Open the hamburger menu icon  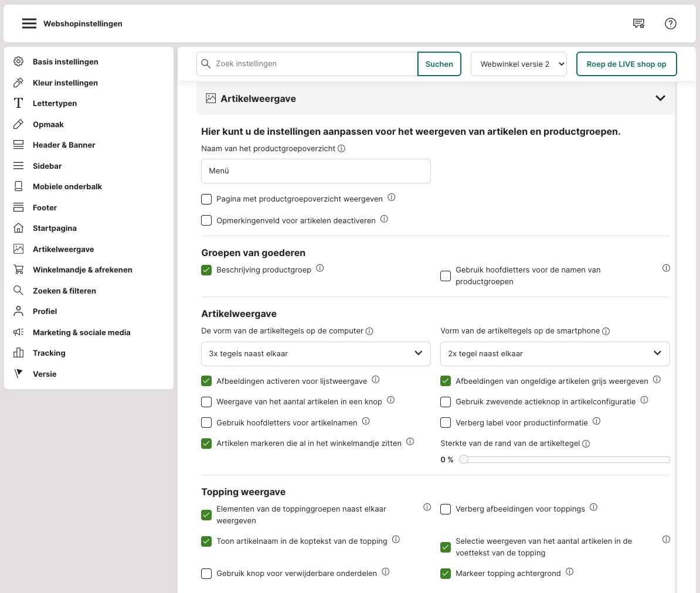click(29, 23)
